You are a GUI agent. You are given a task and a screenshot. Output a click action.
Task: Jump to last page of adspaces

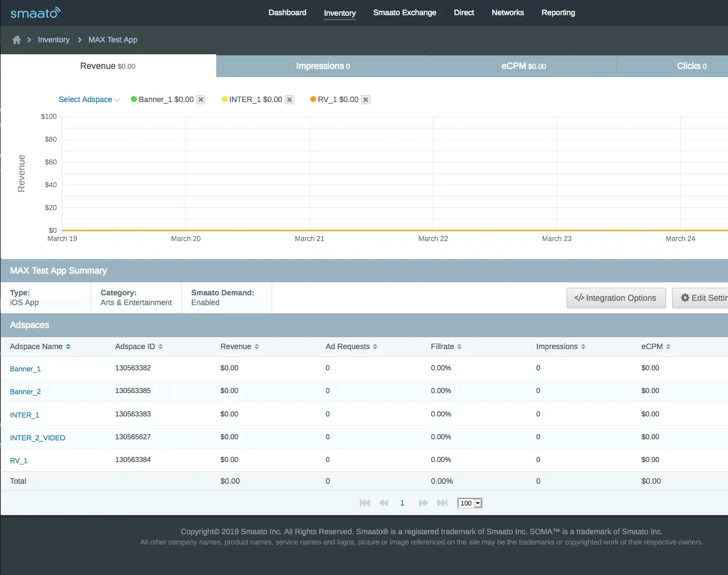442,503
